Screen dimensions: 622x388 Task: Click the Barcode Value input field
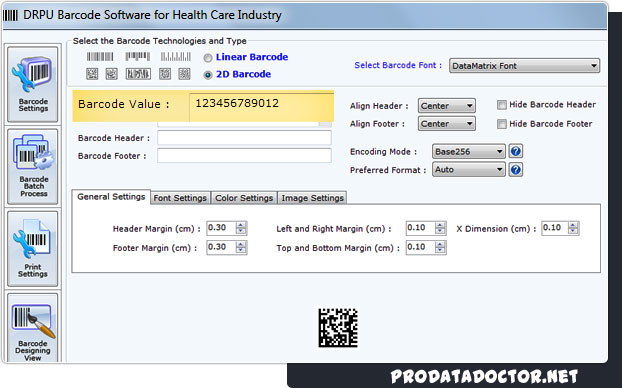pyautogui.click(x=261, y=106)
